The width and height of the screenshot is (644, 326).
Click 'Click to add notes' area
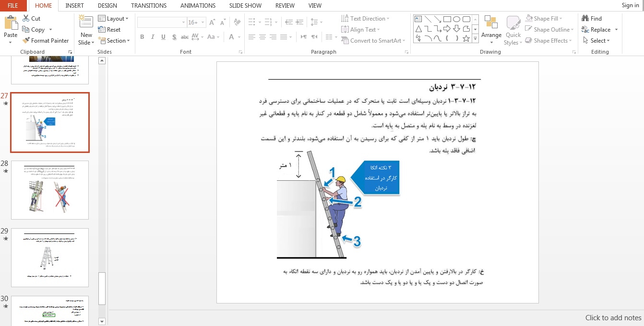click(x=613, y=318)
